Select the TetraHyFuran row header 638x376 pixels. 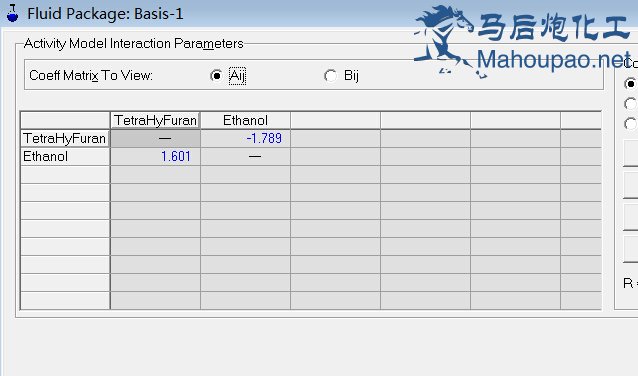[65, 138]
